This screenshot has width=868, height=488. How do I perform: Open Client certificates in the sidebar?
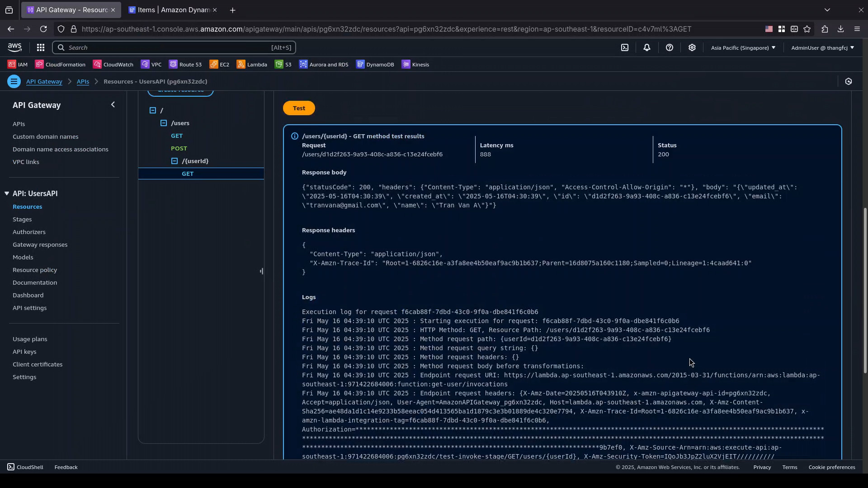[x=38, y=364]
